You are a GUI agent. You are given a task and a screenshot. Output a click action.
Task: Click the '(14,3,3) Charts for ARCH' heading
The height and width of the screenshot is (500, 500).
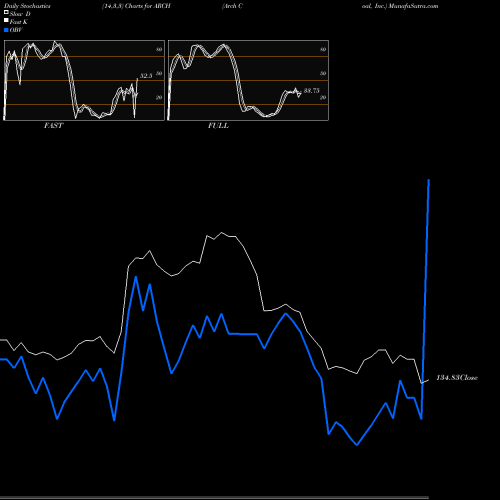tap(136, 6)
